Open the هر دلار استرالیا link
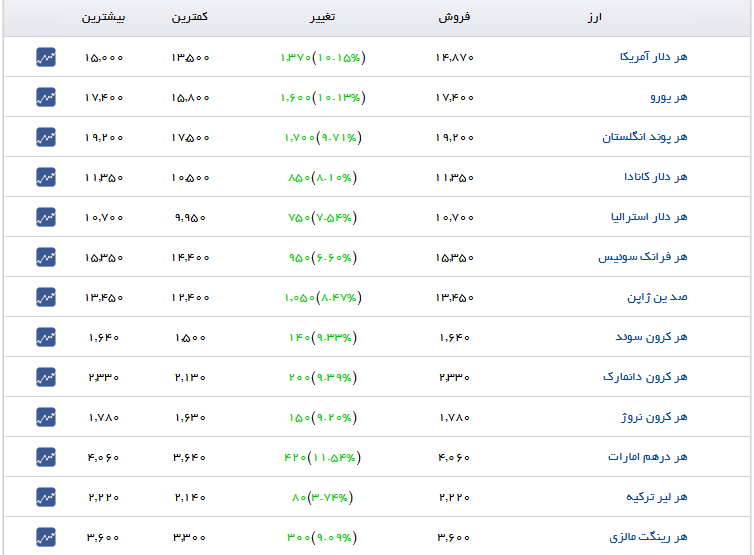 point(649,217)
